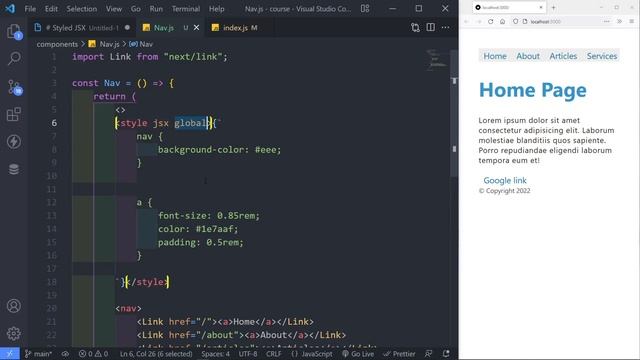Open the Search view in the activity bar
The image size is (640, 360).
point(14,58)
